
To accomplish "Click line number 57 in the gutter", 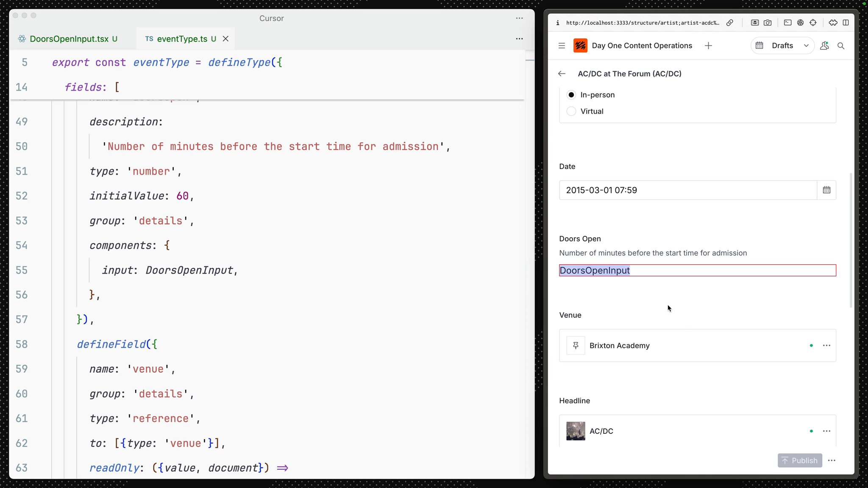I will (x=22, y=320).
